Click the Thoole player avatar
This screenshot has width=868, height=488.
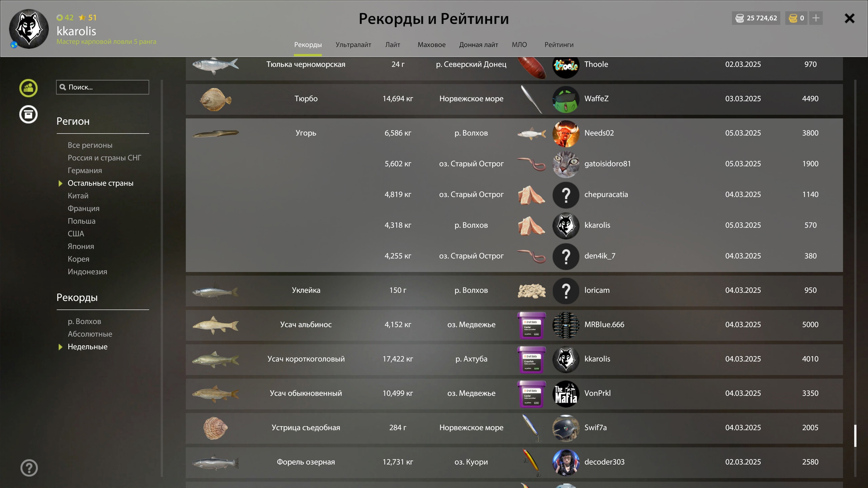point(566,65)
